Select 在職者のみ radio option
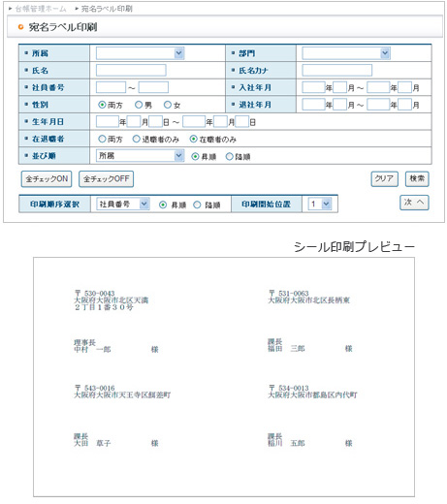447x504 pixels. pos(194,139)
